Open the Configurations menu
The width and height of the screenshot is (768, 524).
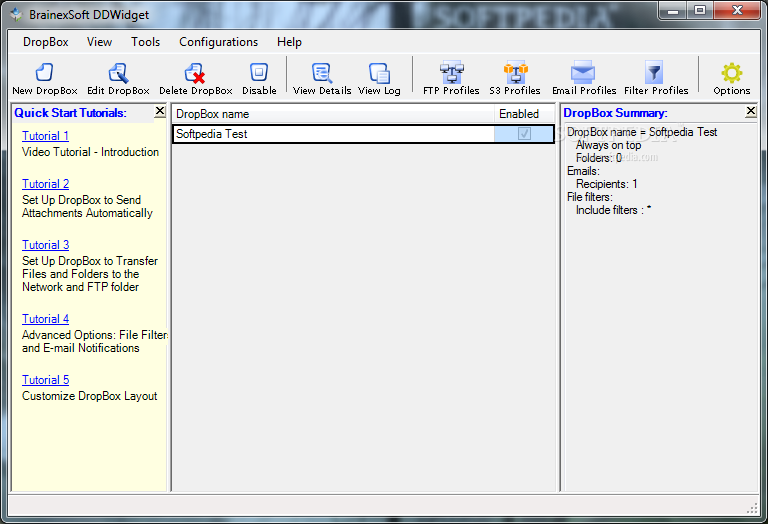[218, 42]
